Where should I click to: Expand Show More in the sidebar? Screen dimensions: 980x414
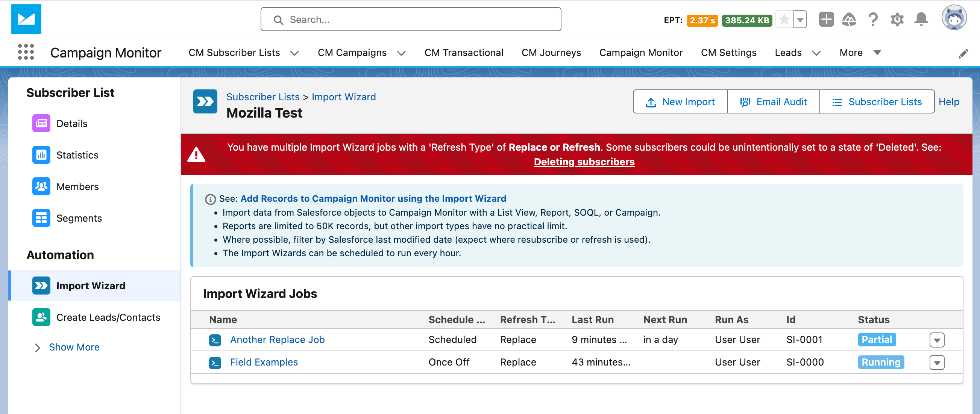67,347
